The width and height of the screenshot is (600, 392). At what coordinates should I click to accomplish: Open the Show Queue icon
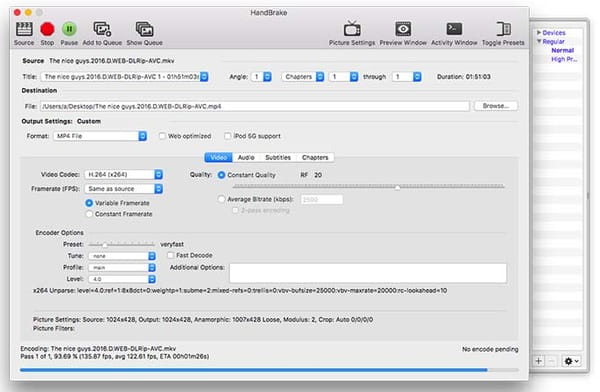pos(144,29)
